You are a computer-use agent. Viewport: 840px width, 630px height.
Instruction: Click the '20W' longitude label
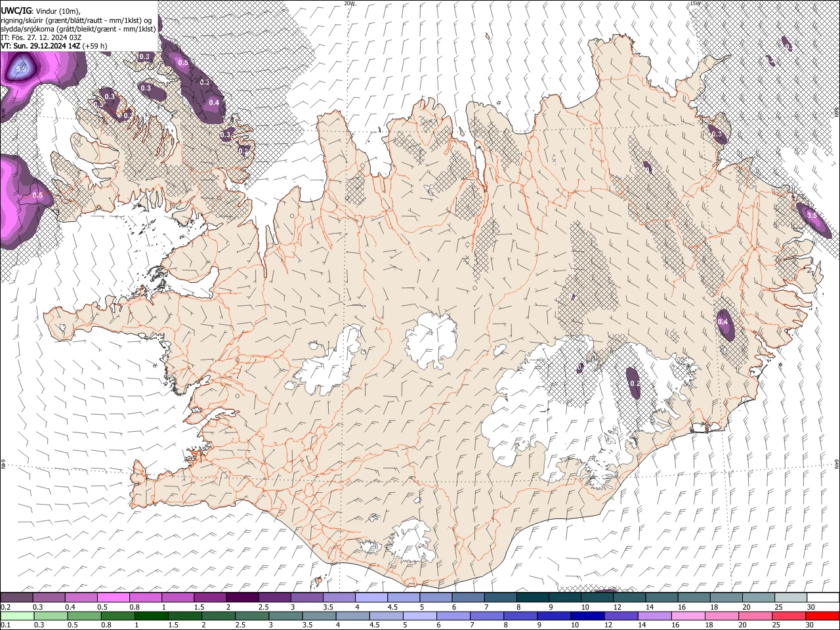[349, 3]
